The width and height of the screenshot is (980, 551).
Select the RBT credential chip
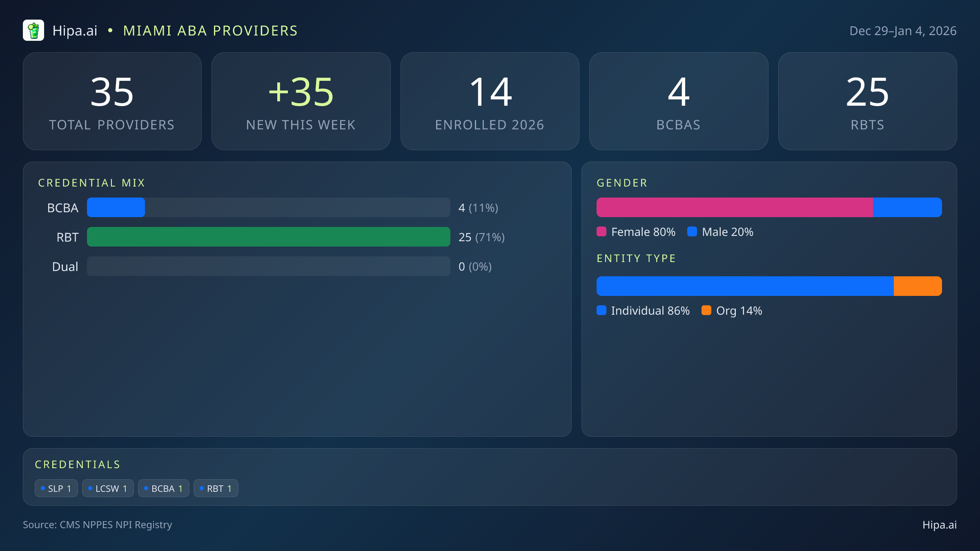tap(216, 489)
